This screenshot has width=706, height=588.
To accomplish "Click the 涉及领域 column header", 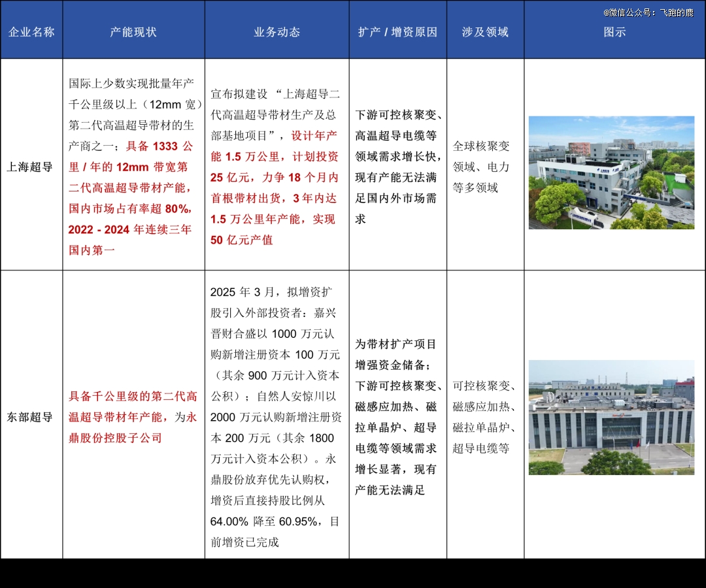I will 485,32.
